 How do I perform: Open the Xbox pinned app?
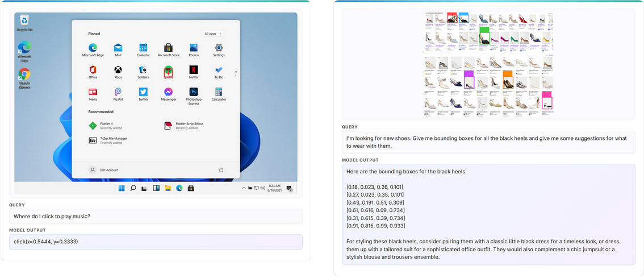(118, 71)
